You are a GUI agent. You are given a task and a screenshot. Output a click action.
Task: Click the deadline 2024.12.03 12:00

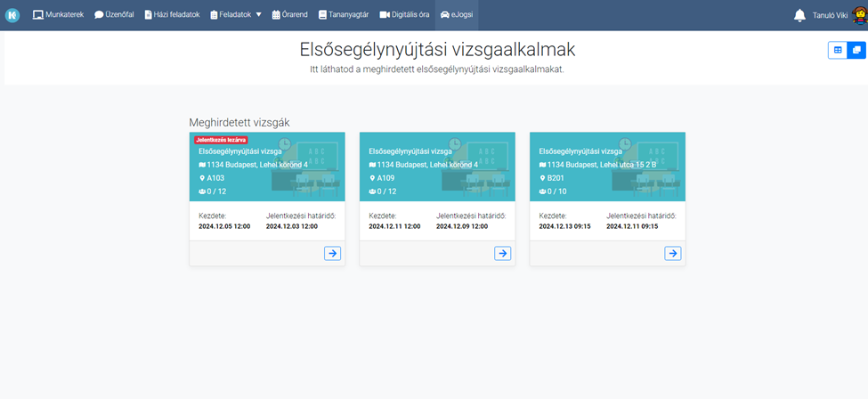[292, 226]
